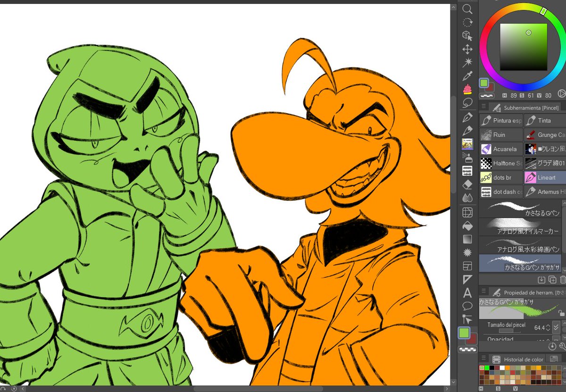Select transparent color below toolbar swatches

pyautogui.click(x=467, y=350)
